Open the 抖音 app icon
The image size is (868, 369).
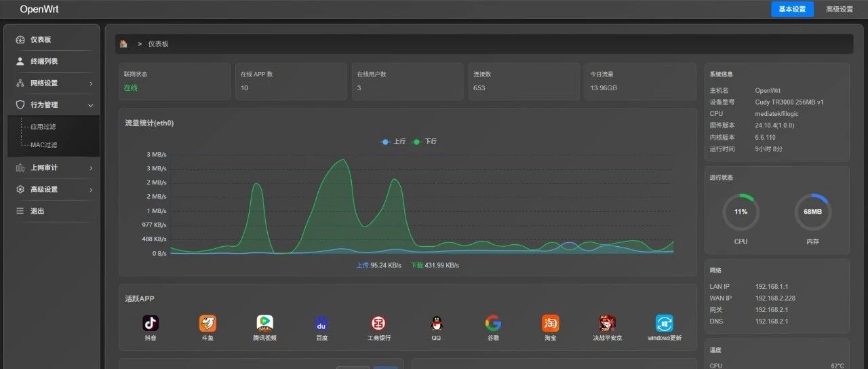[151, 323]
